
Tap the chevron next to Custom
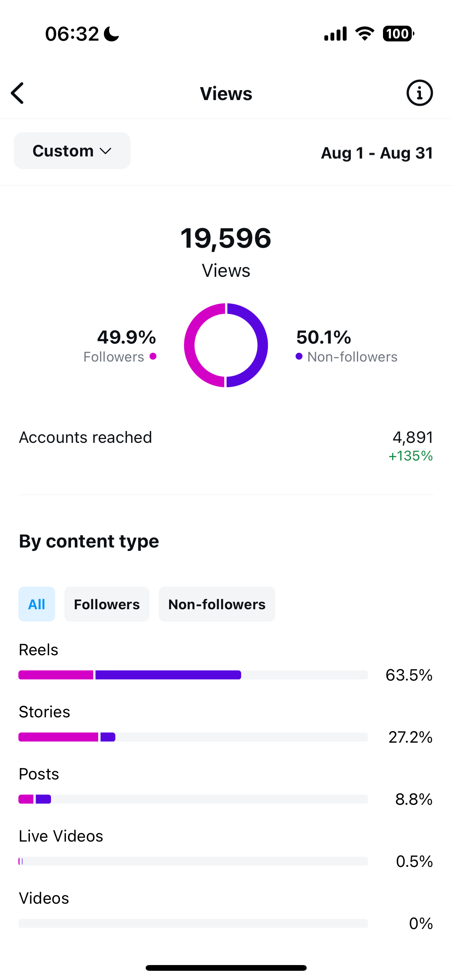pos(105,151)
